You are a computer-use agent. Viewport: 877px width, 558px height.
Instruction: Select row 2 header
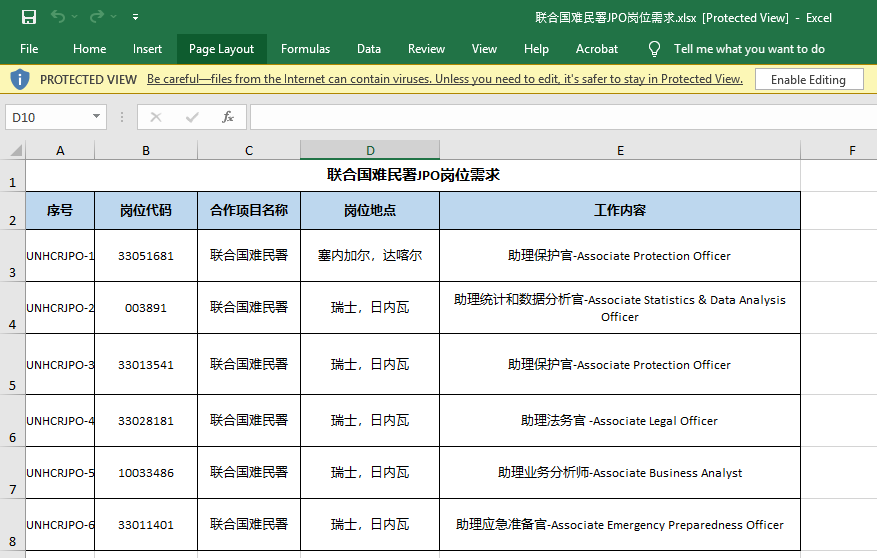[x=12, y=211]
